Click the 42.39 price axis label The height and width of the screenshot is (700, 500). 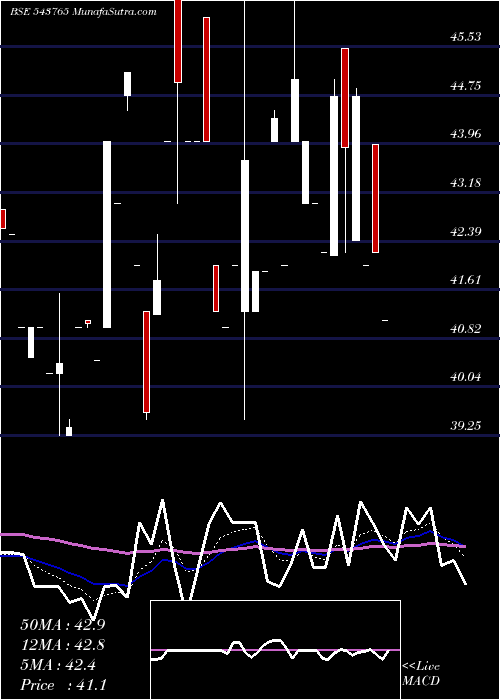click(466, 232)
